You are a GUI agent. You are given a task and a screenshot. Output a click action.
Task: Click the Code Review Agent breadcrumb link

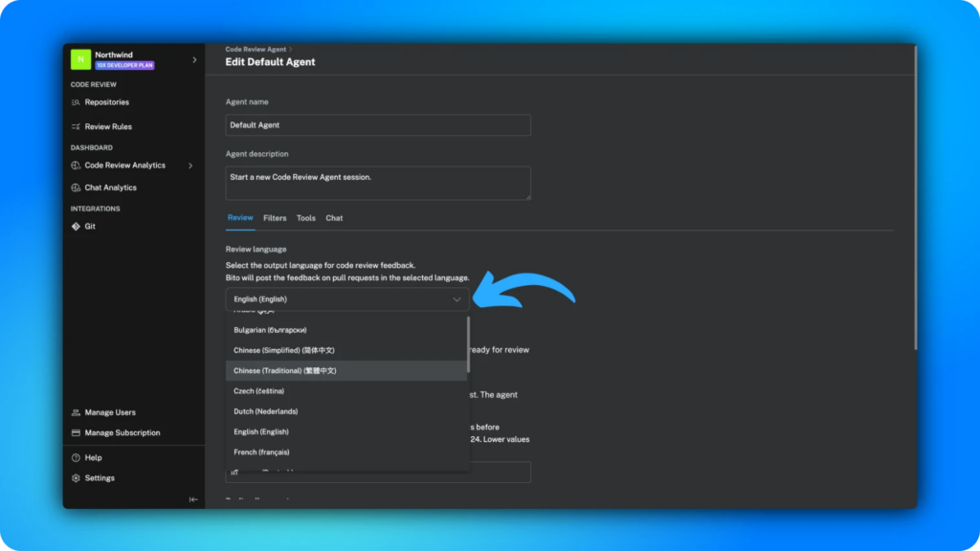coord(256,49)
